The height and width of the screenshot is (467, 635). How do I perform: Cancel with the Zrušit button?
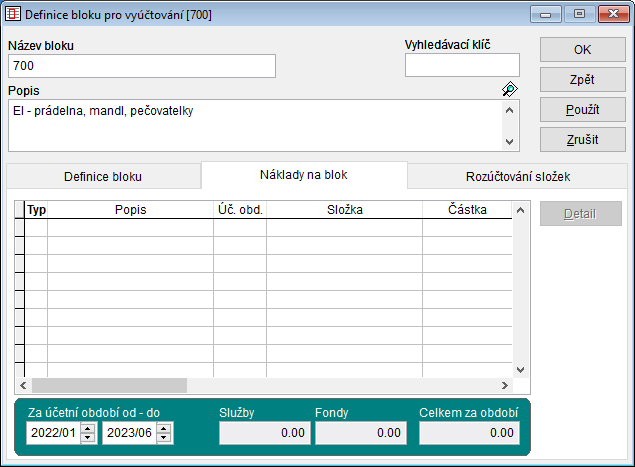tap(583, 139)
